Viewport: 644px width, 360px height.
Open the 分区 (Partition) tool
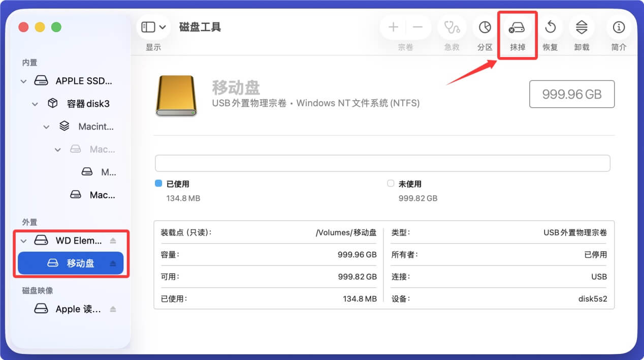coord(484,27)
